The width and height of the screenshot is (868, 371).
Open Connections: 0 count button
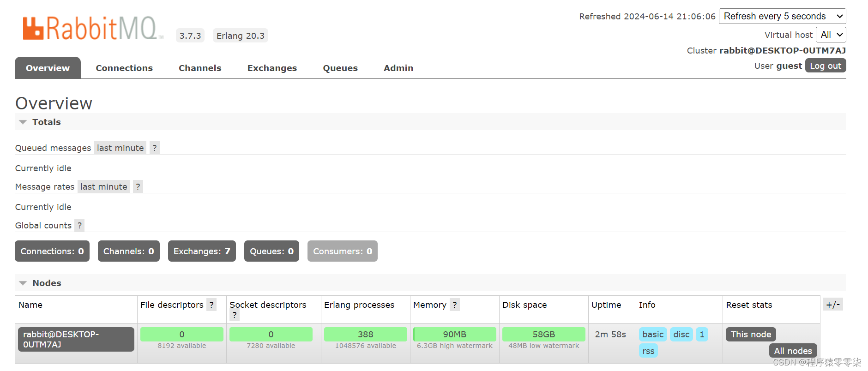(52, 251)
